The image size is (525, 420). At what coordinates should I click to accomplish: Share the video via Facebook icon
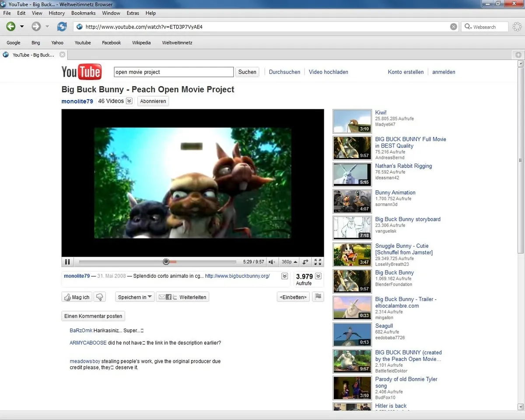169,297
